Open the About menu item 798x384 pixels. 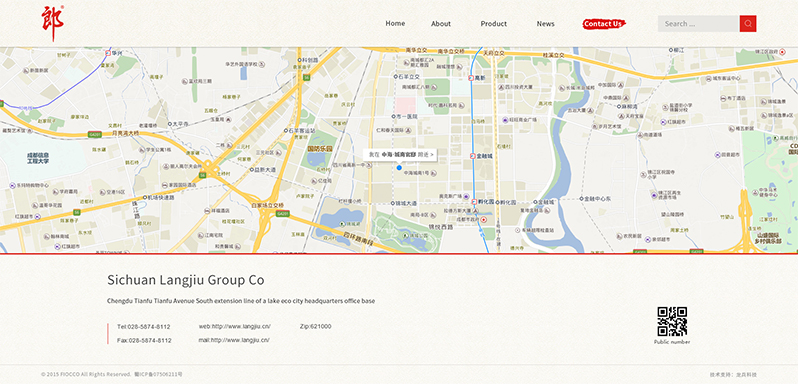click(441, 23)
